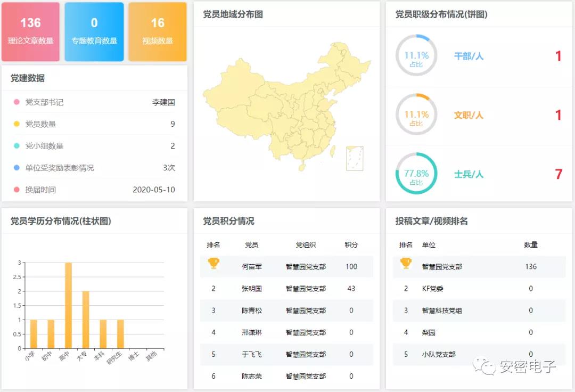This screenshot has width=575, height=392.
Task: Click the gold trophy icon beside 何苗军
Action: [x=213, y=264]
